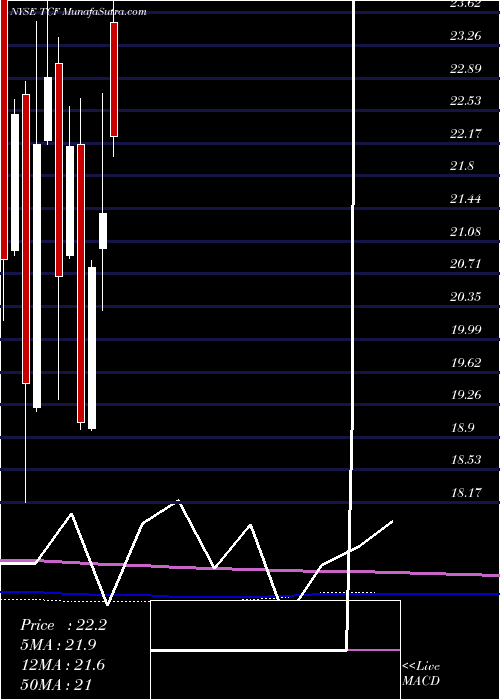Viewport: 500px width, 700px height.
Task: Click the 18.17 price axis label
Action: 466,492
